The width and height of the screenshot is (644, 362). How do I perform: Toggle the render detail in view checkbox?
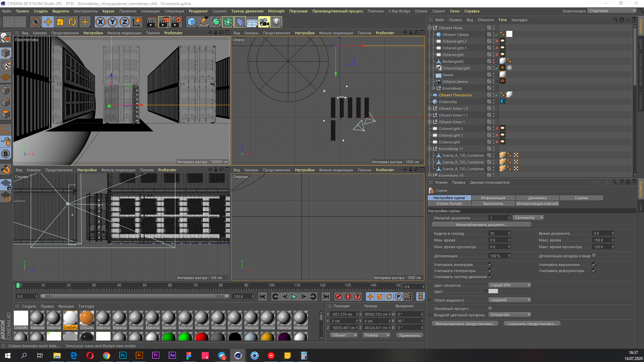coord(594,256)
